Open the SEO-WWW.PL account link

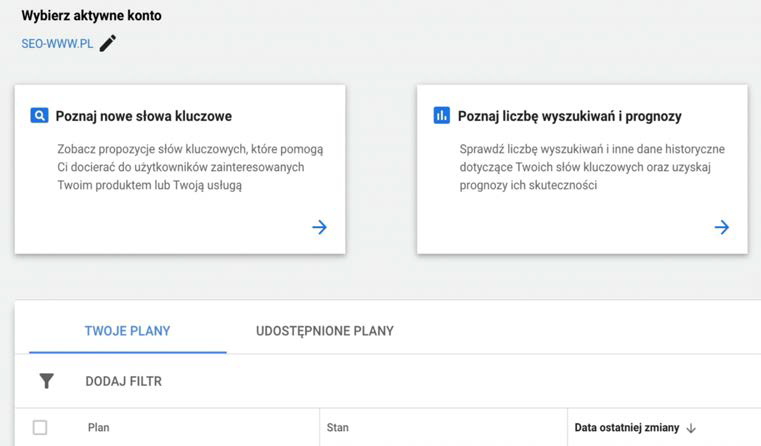[x=57, y=44]
